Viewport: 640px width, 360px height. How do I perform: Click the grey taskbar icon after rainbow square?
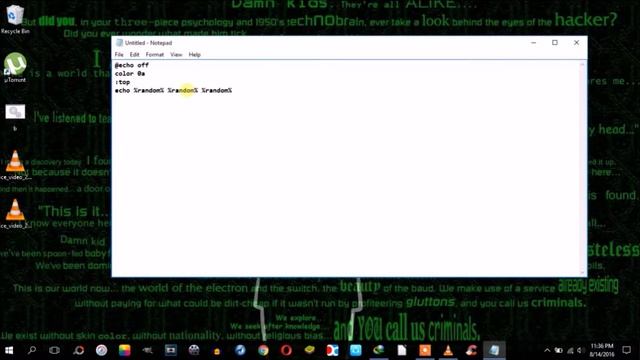(x=147, y=350)
